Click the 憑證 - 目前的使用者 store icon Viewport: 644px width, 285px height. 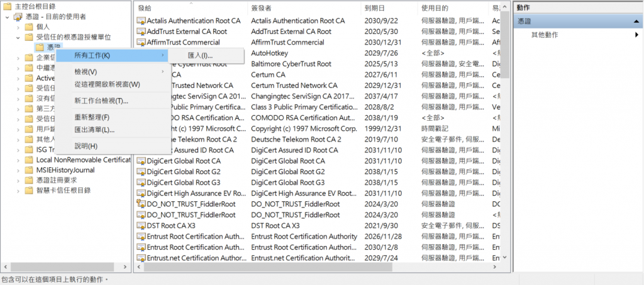pos(18,17)
